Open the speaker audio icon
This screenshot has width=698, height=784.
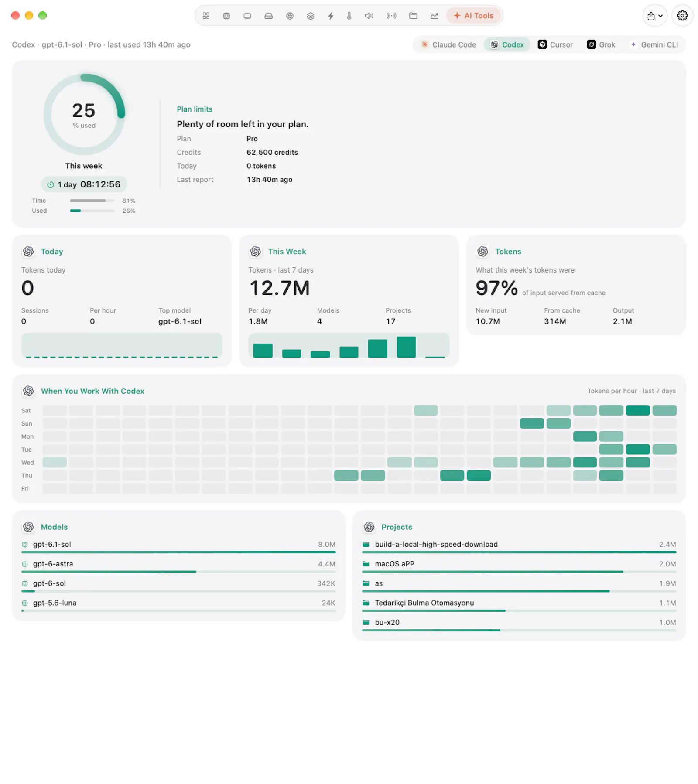point(369,16)
